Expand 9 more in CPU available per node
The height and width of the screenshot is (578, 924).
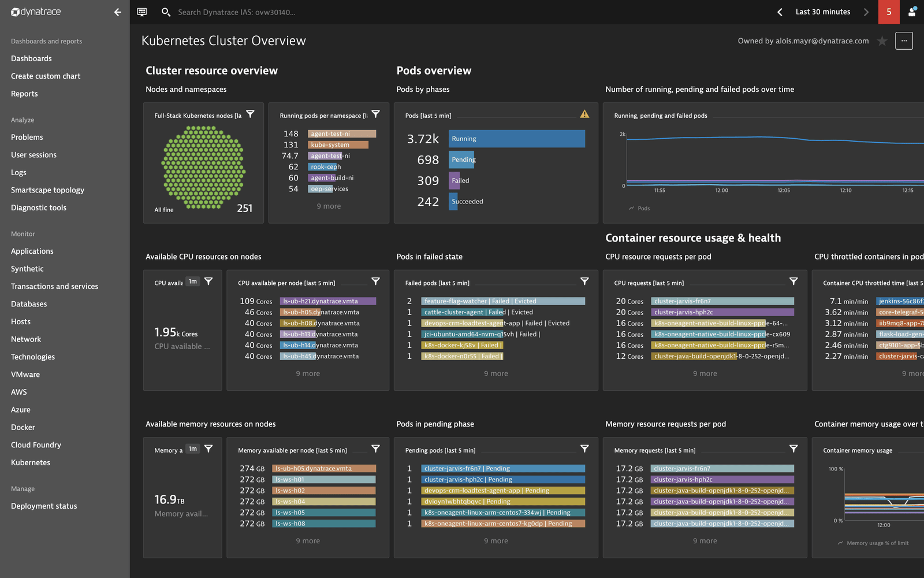[x=308, y=373]
